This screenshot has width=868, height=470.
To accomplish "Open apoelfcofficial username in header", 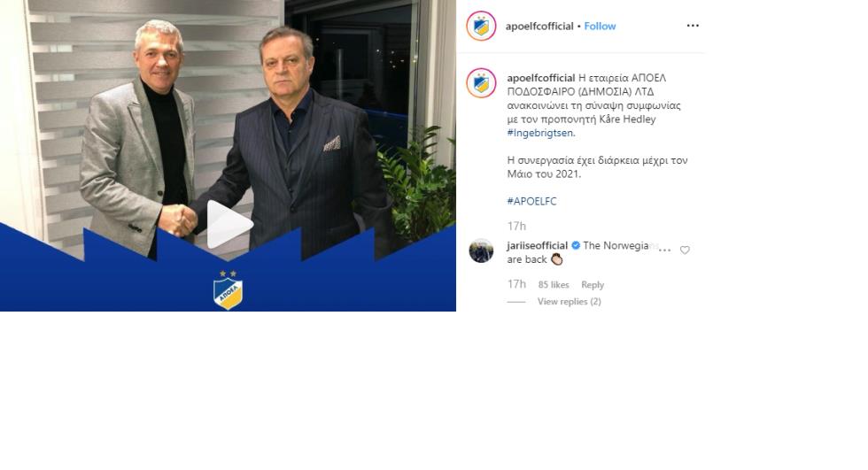I will (x=539, y=26).
